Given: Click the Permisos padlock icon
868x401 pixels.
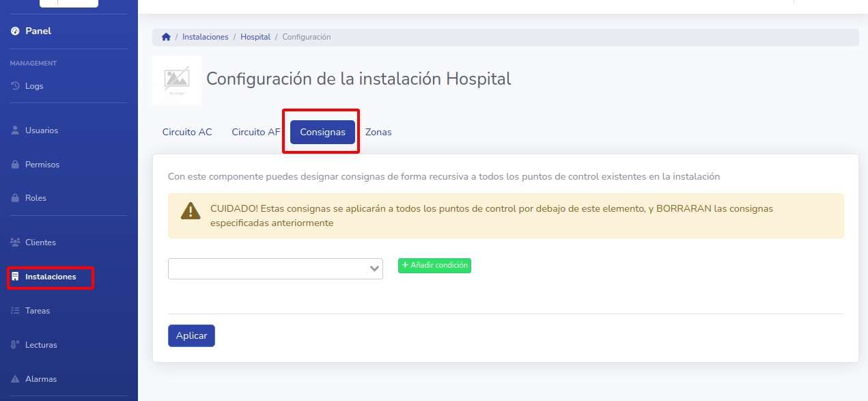Looking at the screenshot, I should 15,164.
